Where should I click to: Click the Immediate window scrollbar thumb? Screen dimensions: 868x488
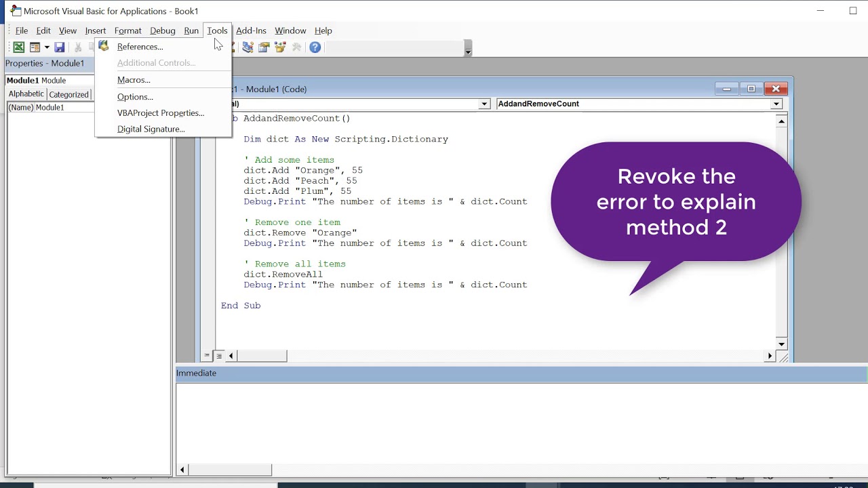coord(229,470)
